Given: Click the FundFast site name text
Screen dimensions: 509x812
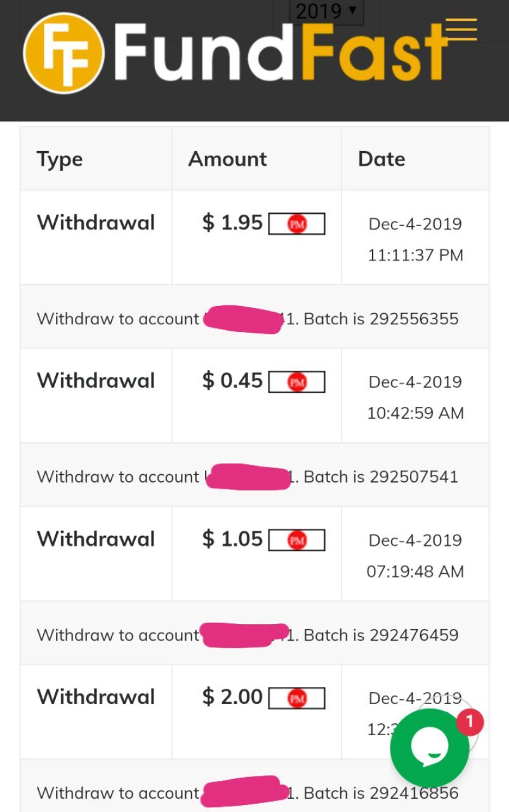Looking at the screenshot, I should coord(279,53).
